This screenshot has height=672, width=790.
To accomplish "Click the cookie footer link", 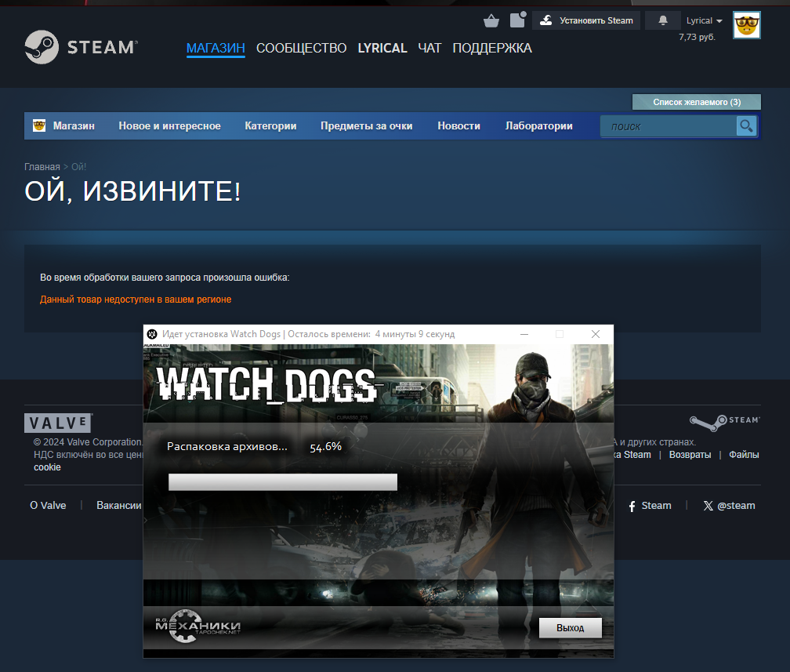I will coord(47,467).
